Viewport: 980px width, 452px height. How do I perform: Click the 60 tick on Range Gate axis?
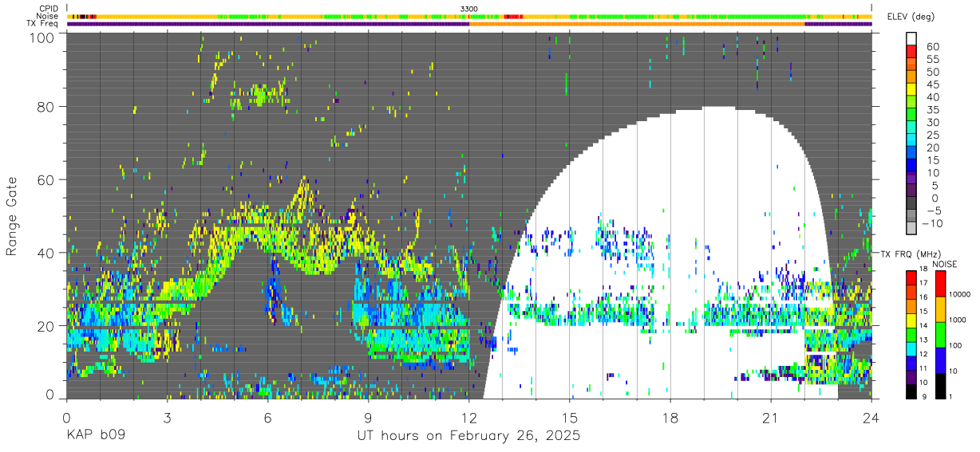[45, 179]
